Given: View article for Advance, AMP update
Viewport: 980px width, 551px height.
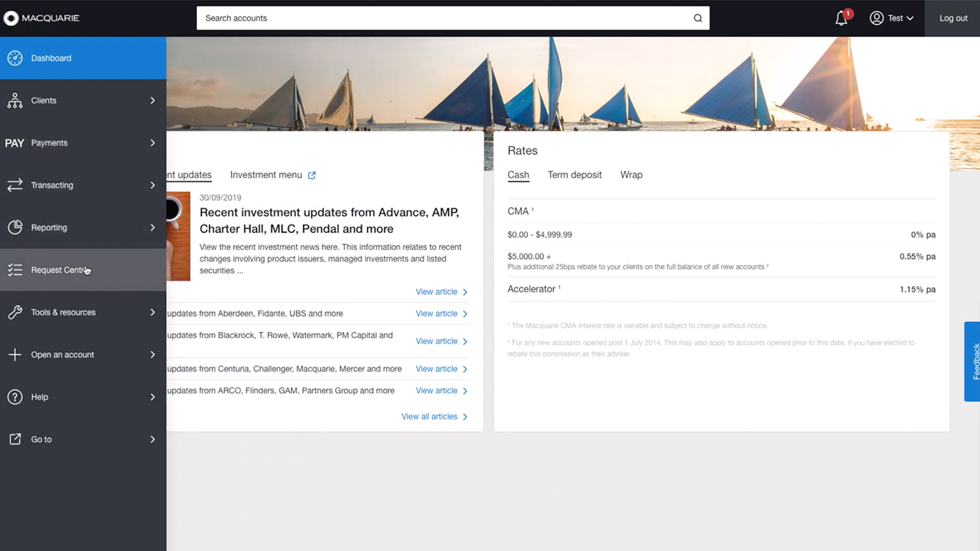Looking at the screenshot, I should (x=442, y=292).
